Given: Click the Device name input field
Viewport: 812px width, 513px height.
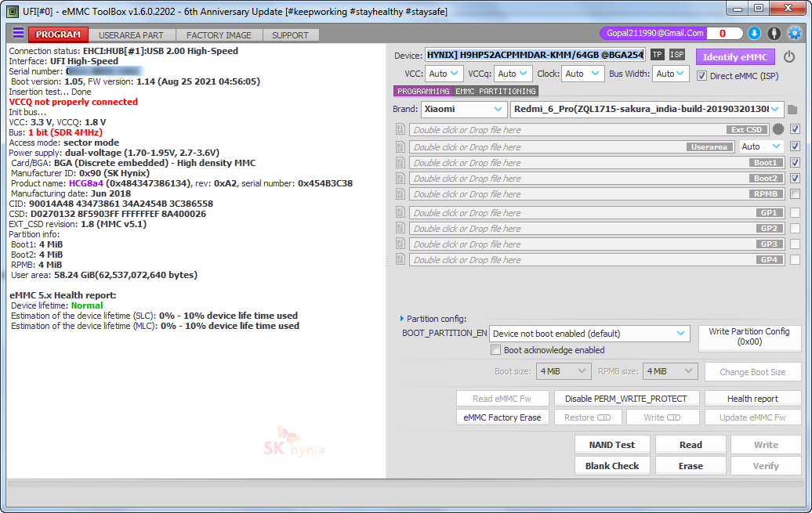Looking at the screenshot, I should pos(535,55).
